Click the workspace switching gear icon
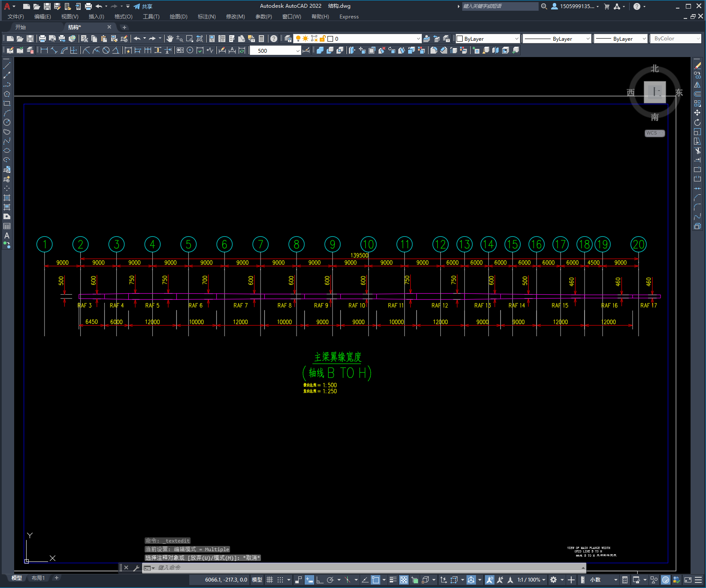 click(x=554, y=580)
